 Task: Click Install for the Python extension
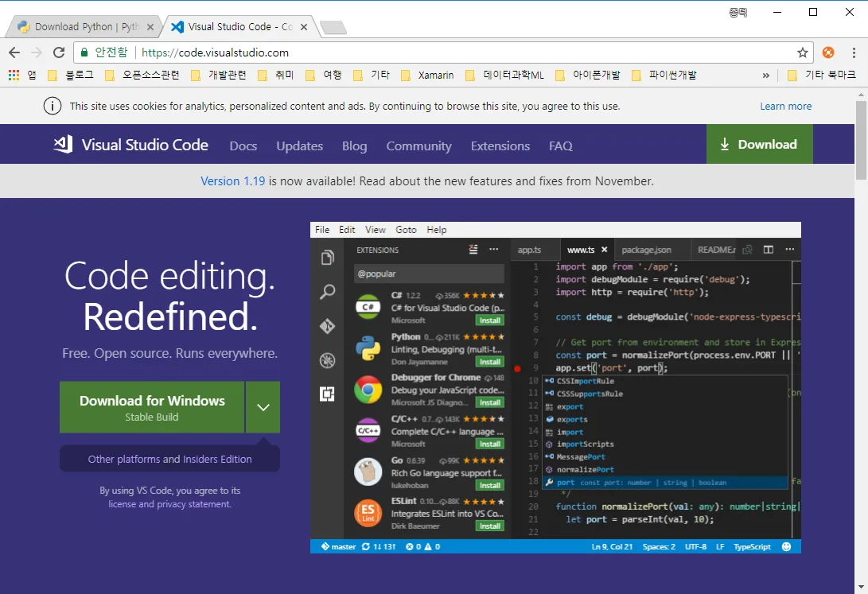pyautogui.click(x=490, y=362)
